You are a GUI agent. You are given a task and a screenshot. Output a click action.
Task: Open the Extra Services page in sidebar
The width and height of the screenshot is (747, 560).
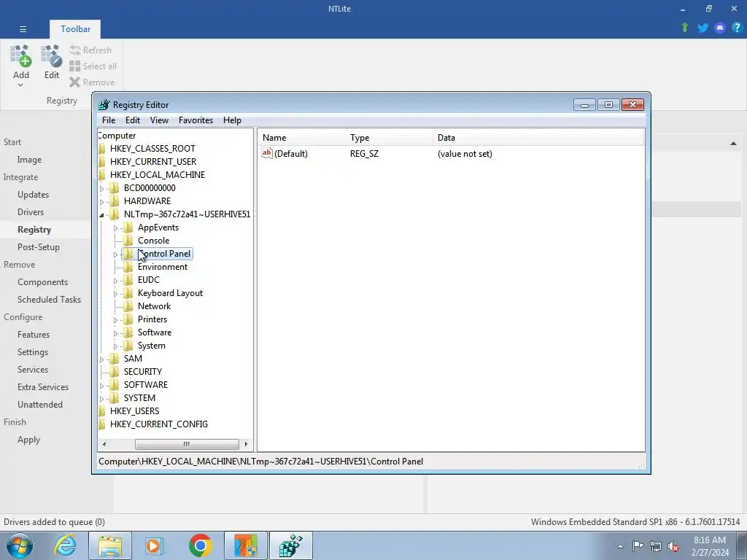click(43, 387)
